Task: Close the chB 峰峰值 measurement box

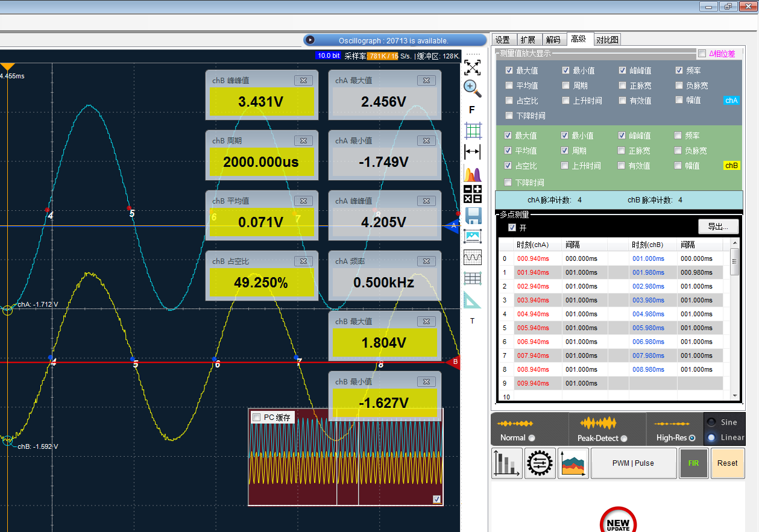Action: click(303, 80)
